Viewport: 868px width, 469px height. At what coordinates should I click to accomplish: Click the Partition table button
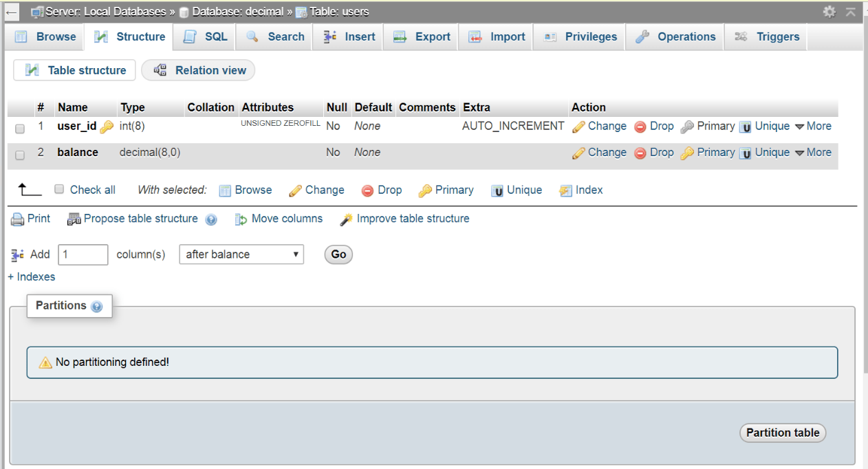pyautogui.click(x=782, y=433)
